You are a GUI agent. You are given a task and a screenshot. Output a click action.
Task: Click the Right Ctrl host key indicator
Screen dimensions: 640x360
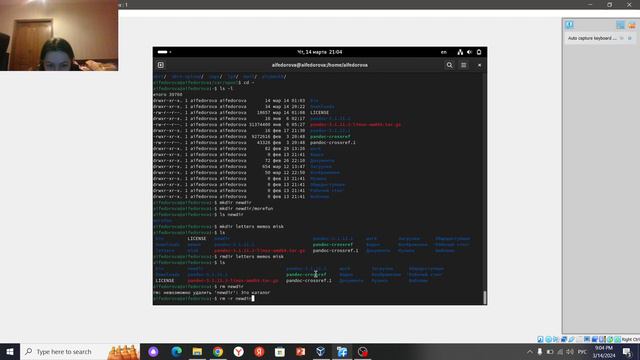(631, 339)
